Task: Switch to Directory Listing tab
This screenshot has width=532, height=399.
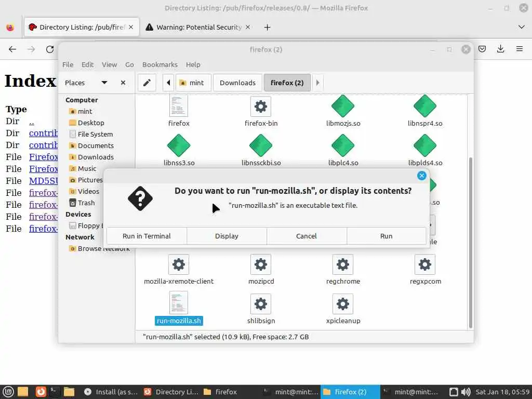Action: [x=82, y=27]
